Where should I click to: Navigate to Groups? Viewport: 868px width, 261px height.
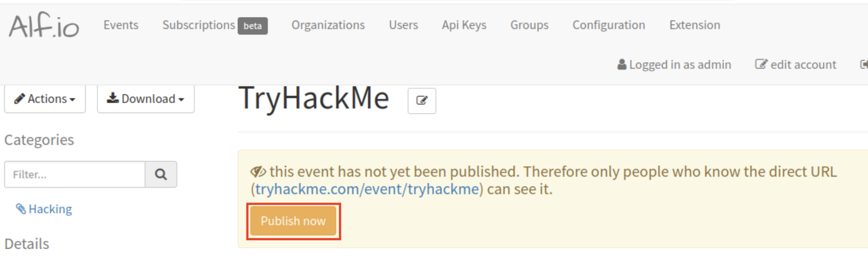coord(529,25)
